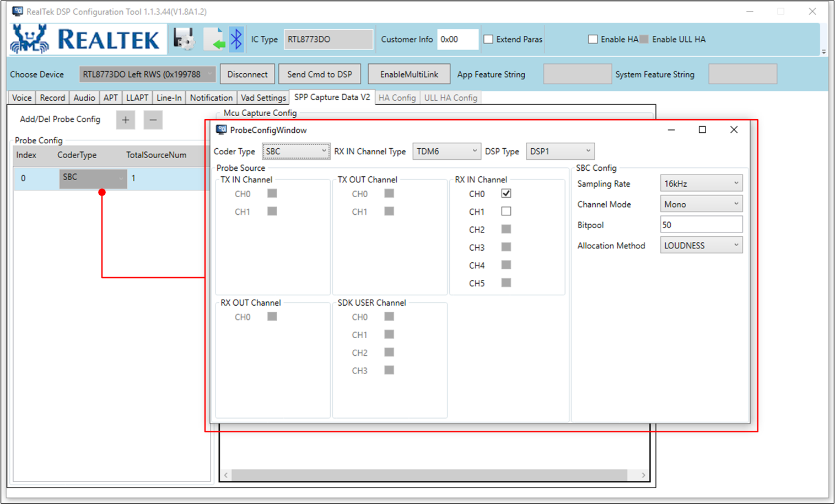
Task: Click Send Cmd to DSP button
Action: 320,74
